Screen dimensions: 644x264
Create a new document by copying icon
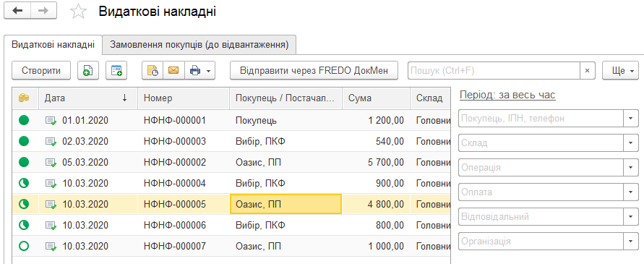[x=87, y=71]
